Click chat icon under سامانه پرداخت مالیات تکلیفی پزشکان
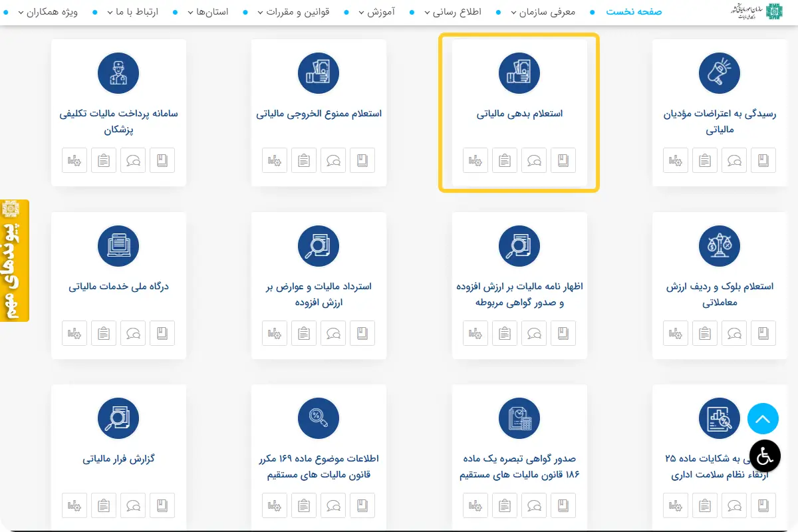This screenshot has width=798, height=532. click(x=133, y=160)
